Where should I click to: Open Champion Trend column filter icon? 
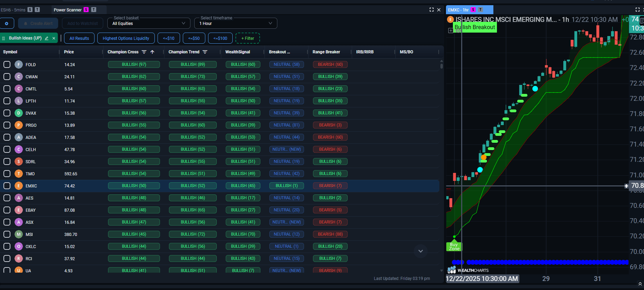(x=205, y=52)
